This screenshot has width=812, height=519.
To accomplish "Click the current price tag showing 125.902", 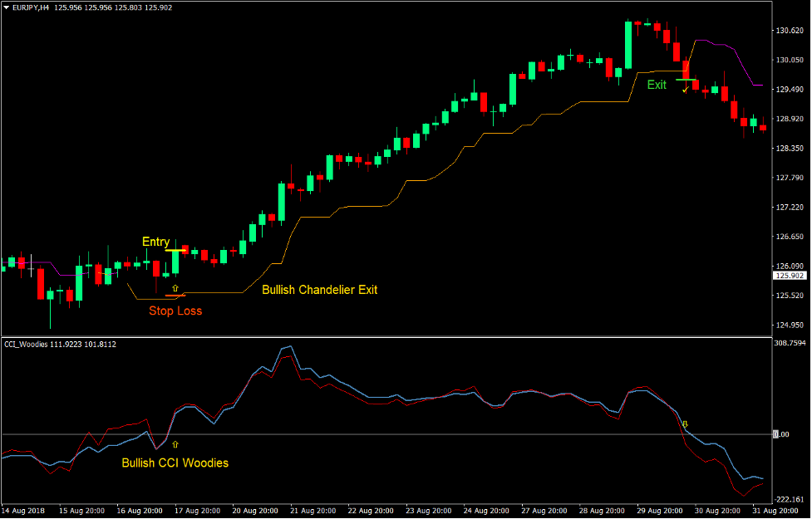I will coord(788,276).
